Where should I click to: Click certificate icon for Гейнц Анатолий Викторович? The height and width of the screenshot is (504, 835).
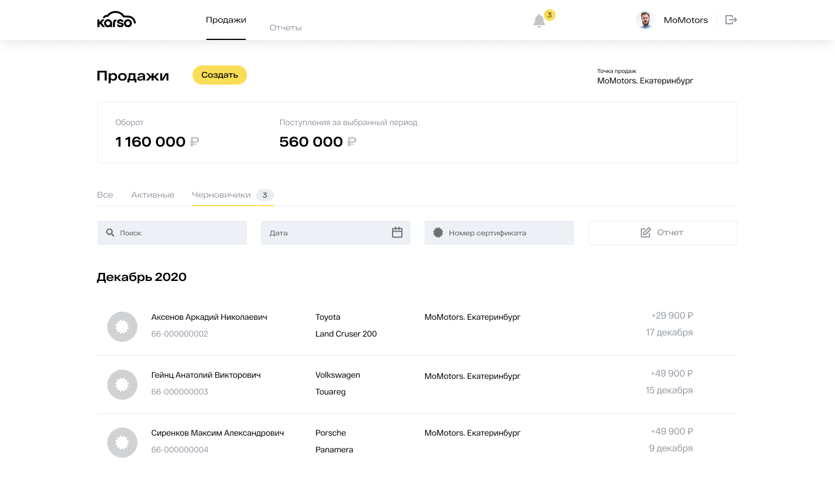pos(122,385)
